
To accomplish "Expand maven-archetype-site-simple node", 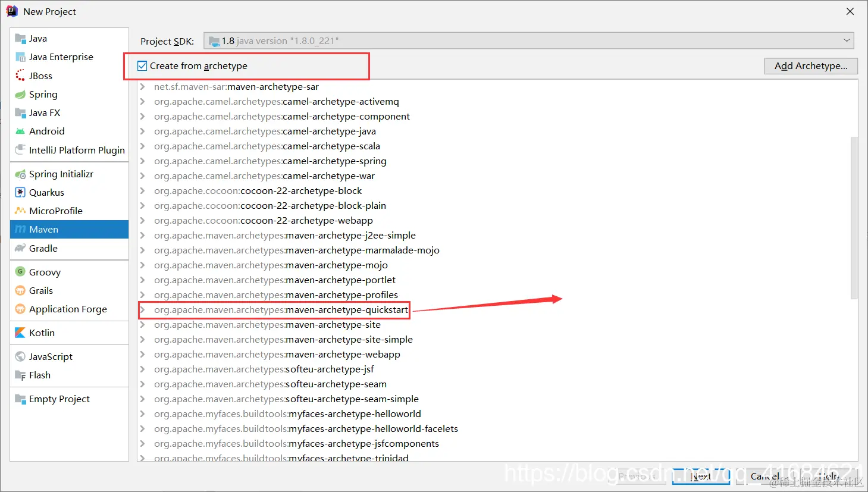I will coord(143,339).
